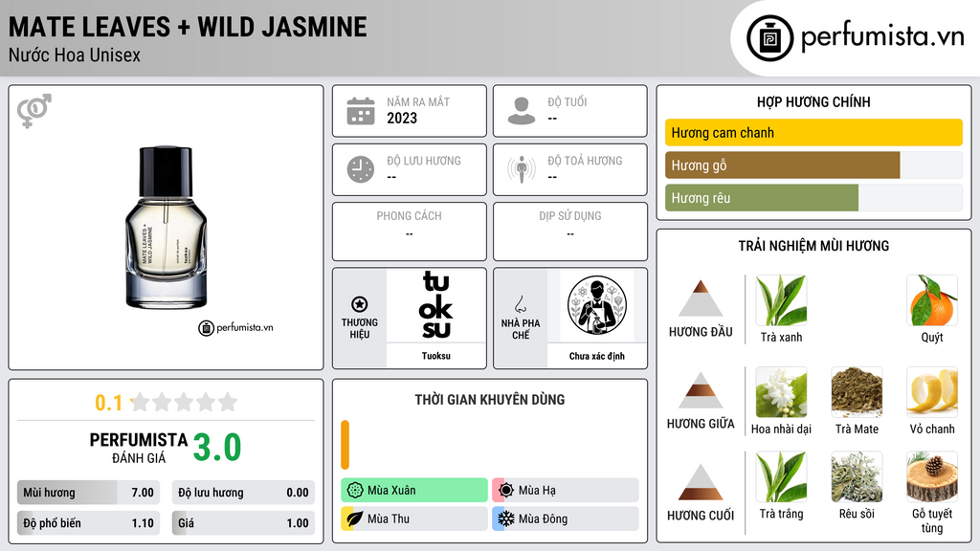
Task: Click the summer sun icon
Action: (506, 490)
